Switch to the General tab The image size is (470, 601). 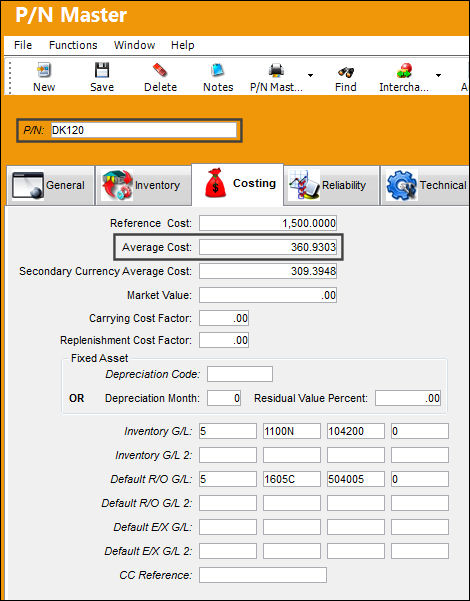(50, 186)
